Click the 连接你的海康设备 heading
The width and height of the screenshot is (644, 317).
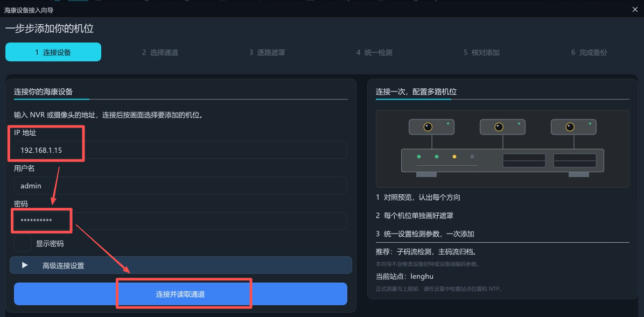pyautogui.click(x=43, y=91)
